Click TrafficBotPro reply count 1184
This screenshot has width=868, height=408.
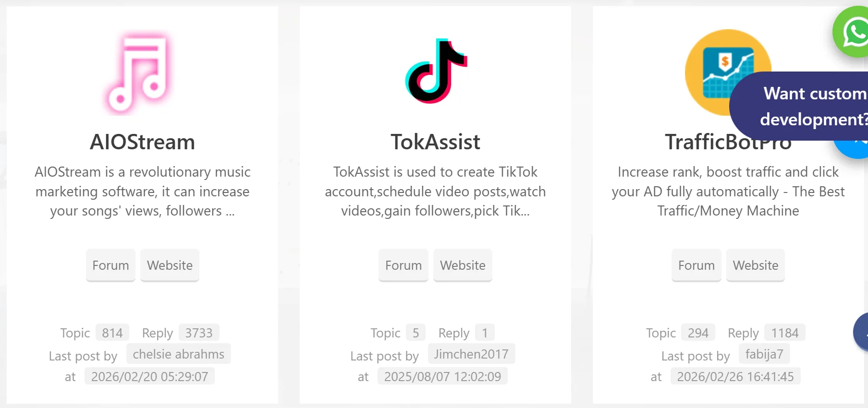coord(784,333)
